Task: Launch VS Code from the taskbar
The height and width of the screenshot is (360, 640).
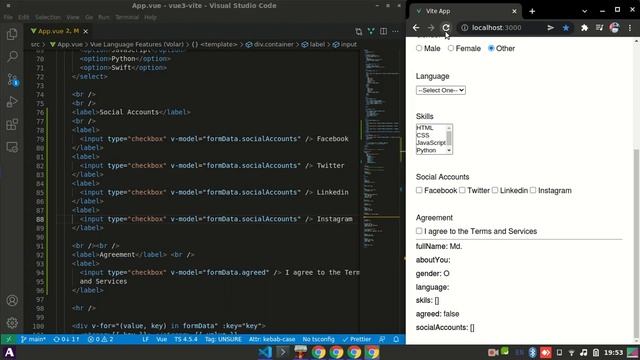Action: point(265,352)
